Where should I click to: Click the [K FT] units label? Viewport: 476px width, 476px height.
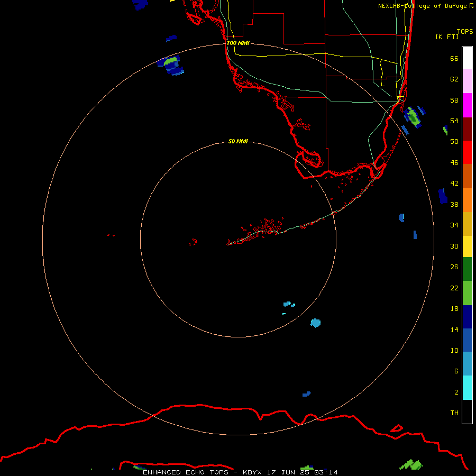click(447, 36)
